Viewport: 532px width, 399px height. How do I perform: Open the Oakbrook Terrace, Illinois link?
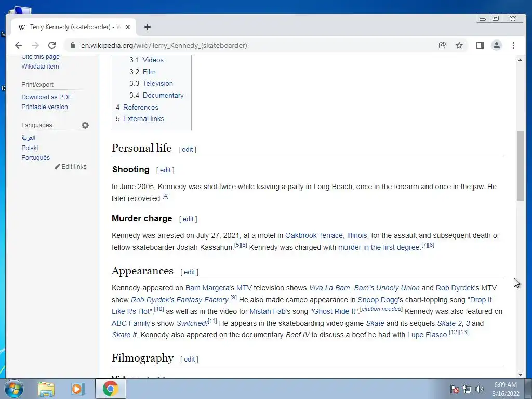[x=326, y=235]
